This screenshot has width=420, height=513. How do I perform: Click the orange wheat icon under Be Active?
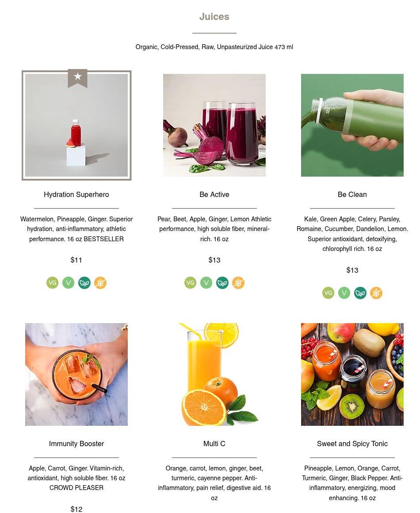(238, 283)
